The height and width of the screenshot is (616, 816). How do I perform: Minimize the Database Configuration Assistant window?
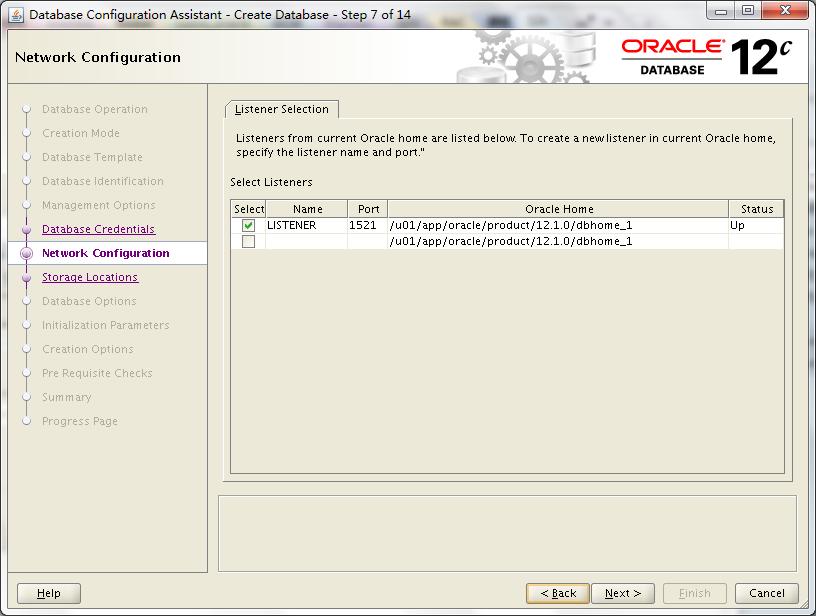pos(721,11)
